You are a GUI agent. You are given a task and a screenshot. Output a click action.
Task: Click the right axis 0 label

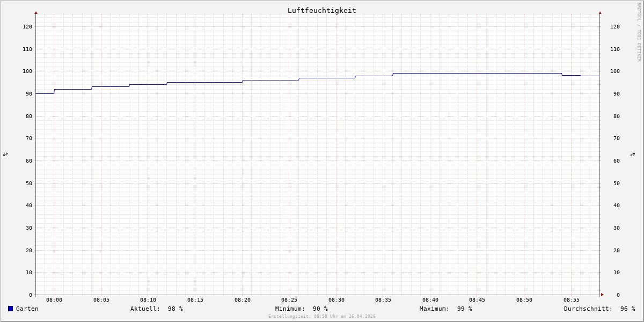click(618, 295)
